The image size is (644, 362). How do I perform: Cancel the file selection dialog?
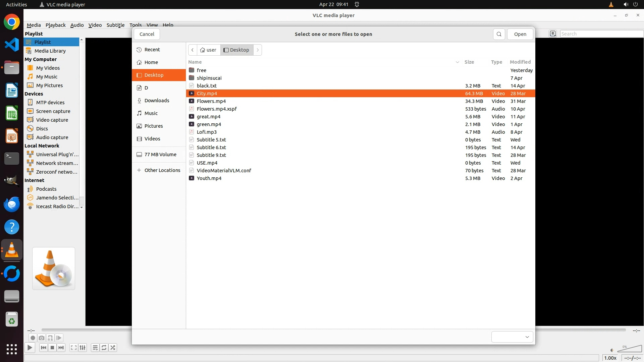[147, 34]
